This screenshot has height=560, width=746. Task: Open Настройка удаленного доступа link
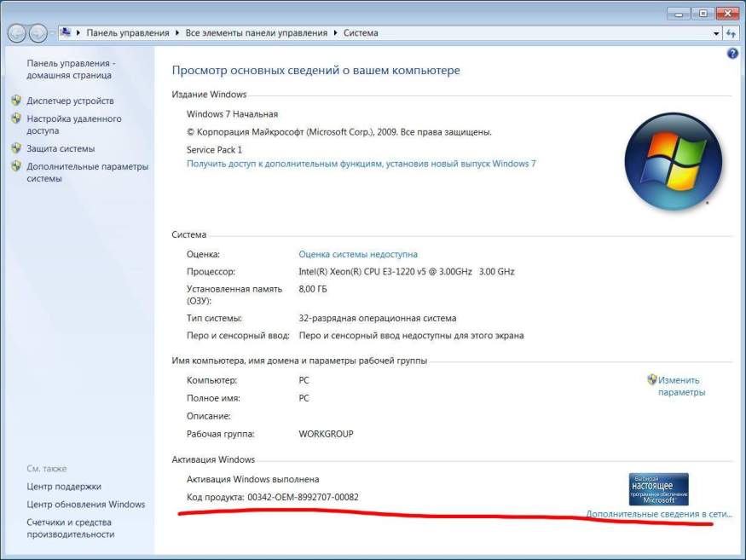(73, 124)
